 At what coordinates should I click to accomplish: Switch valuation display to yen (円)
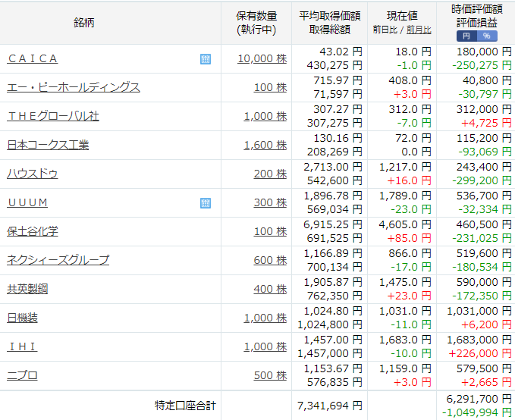(x=466, y=36)
